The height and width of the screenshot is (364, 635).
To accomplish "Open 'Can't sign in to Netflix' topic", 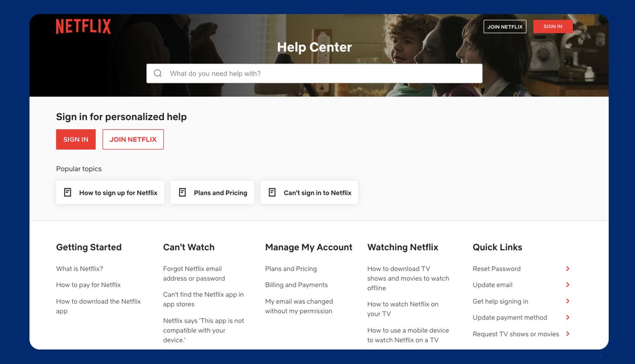I will tap(309, 192).
